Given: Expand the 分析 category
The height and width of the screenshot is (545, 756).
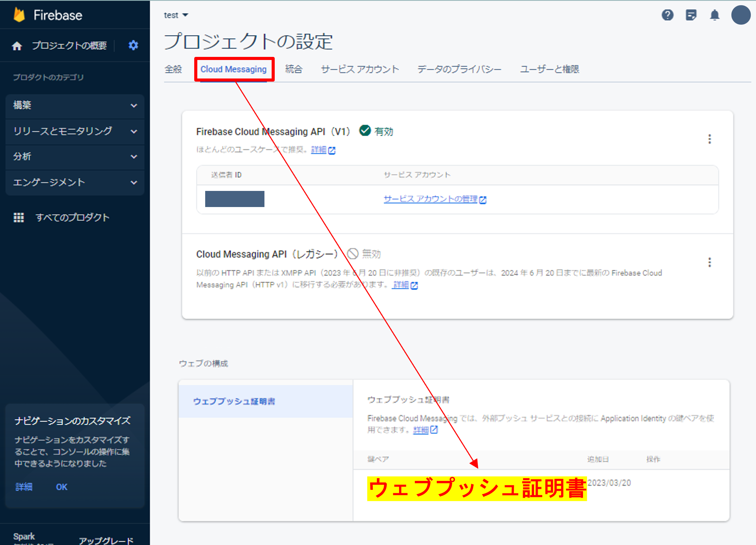Looking at the screenshot, I should (x=75, y=157).
